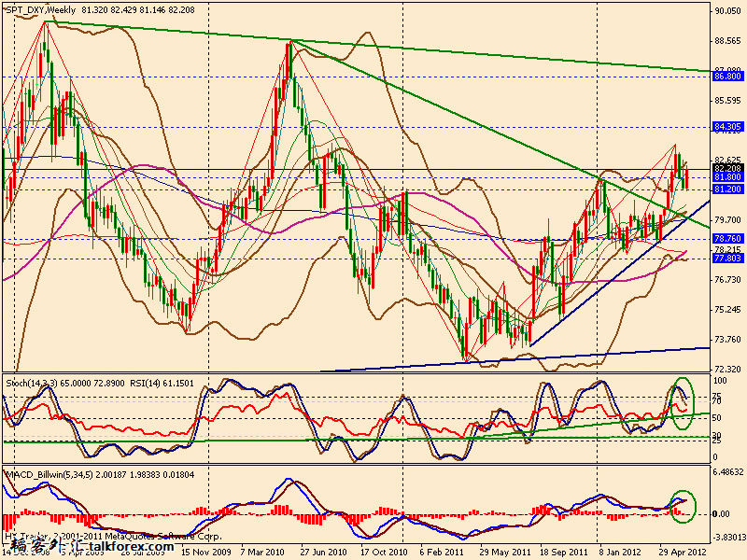Click the 79.700 price axis value
The image size is (747, 560).
pos(728,220)
